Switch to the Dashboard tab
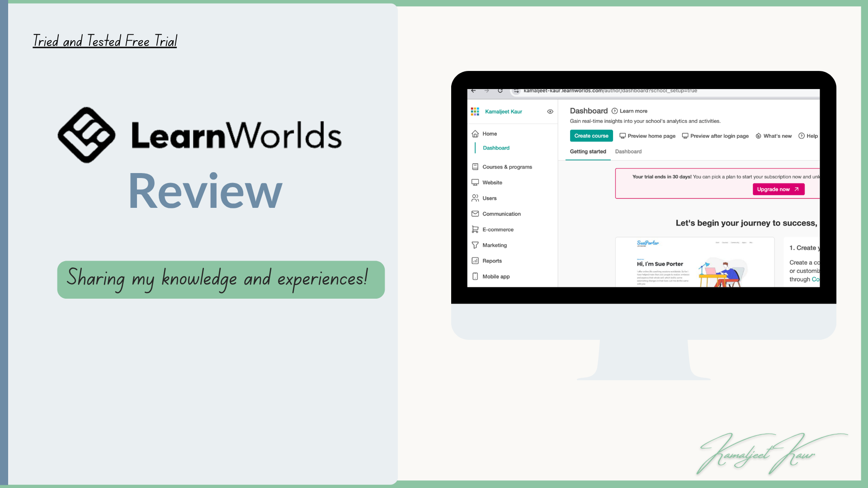The image size is (868, 488). (628, 152)
